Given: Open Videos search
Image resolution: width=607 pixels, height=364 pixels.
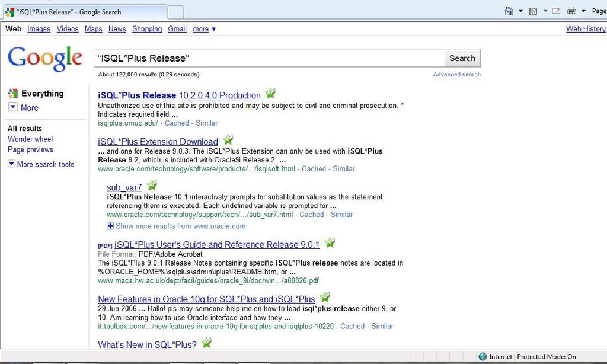Looking at the screenshot, I should pos(68,29).
